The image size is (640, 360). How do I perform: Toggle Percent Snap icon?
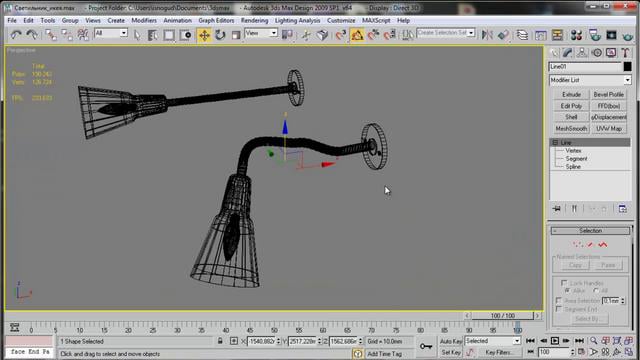373,35
